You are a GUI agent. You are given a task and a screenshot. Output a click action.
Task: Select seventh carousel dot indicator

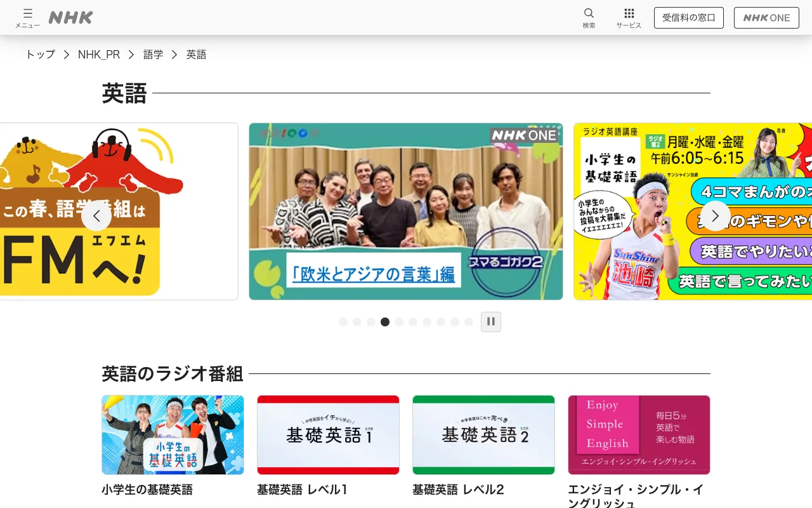click(x=427, y=322)
